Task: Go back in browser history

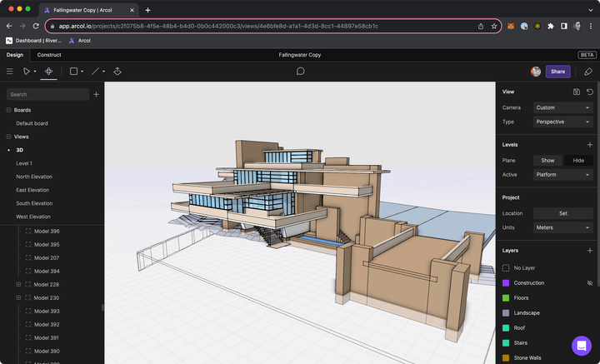Action: (x=9, y=26)
